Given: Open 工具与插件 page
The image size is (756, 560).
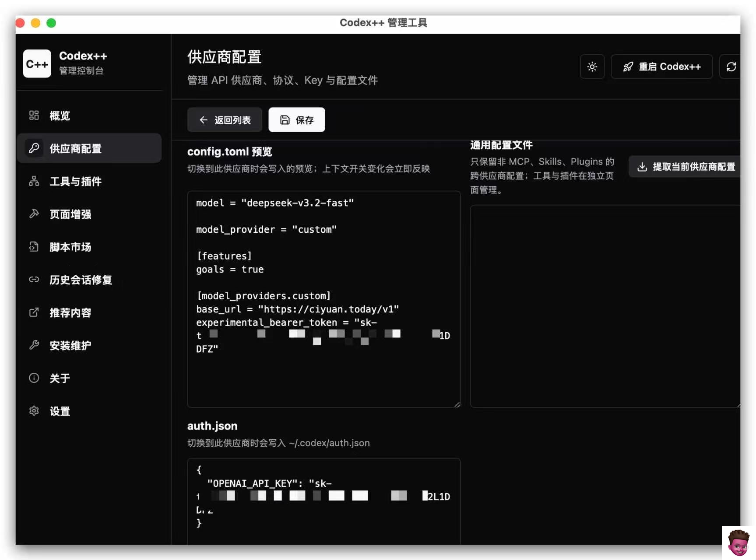Looking at the screenshot, I should [89, 181].
